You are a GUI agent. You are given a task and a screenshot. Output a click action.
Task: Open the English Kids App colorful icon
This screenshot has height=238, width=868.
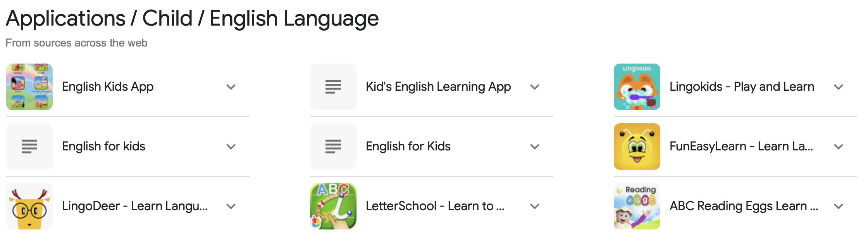[x=29, y=87]
